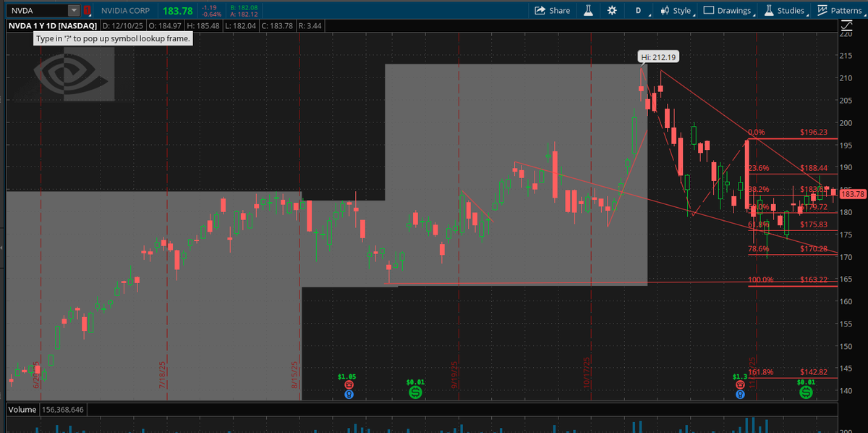The image size is (868, 433).
Task: Click the blue conference call icon under $1.05
Action: click(349, 395)
